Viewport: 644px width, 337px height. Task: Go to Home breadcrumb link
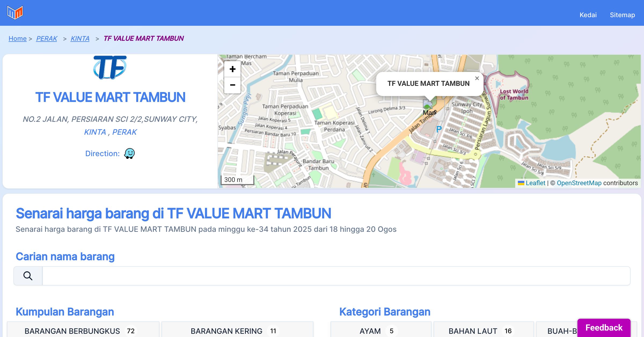[x=17, y=39]
